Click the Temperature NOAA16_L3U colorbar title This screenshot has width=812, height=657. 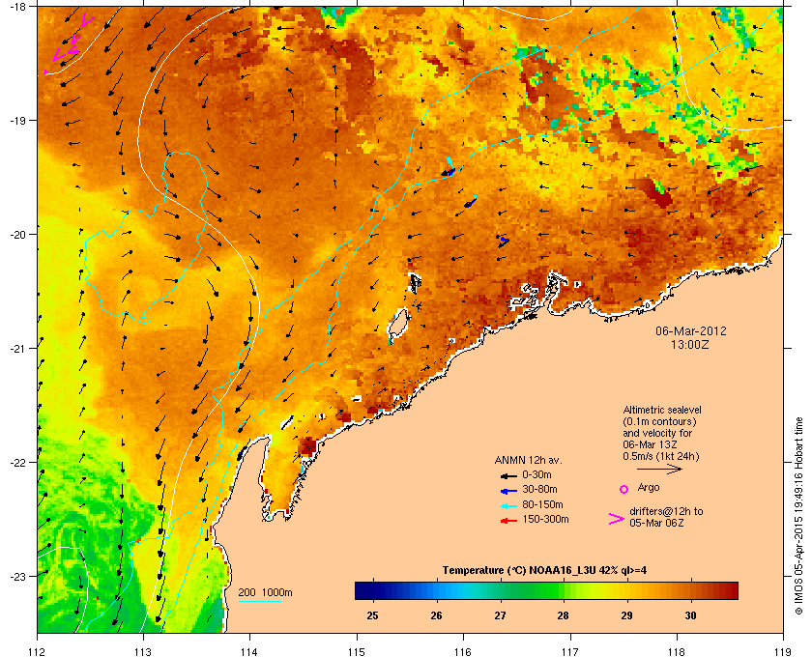tap(544, 571)
